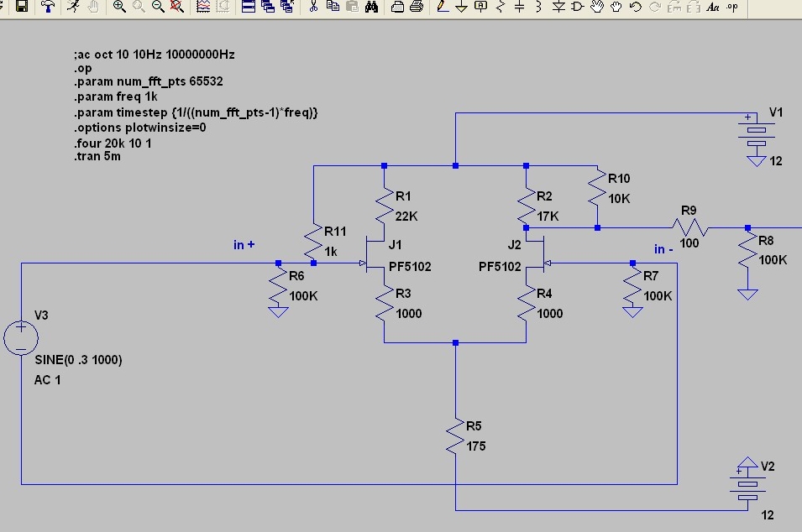Click the greyed Rotate icon
The width and height of the screenshot is (802, 532).
(674, 6)
